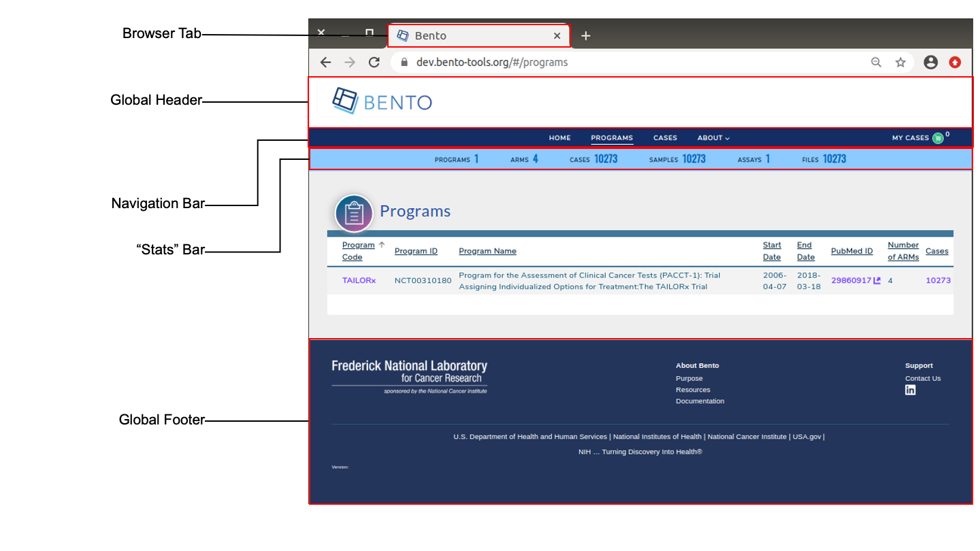
Task: Open the Documentation footer link
Action: 700,401
